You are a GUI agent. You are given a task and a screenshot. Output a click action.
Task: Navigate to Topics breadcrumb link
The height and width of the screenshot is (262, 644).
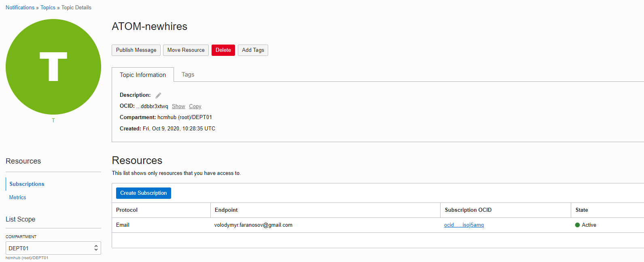click(48, 8)
